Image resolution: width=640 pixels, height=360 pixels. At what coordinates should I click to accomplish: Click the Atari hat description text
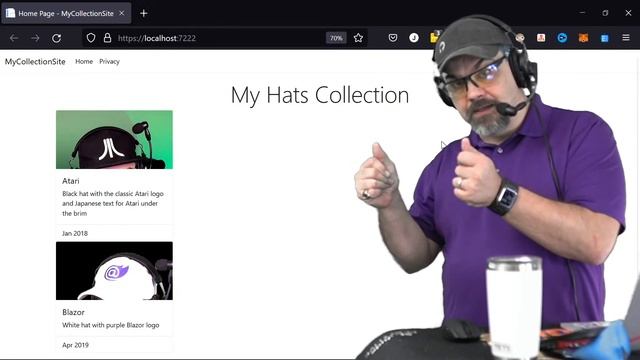click(113, 203)
